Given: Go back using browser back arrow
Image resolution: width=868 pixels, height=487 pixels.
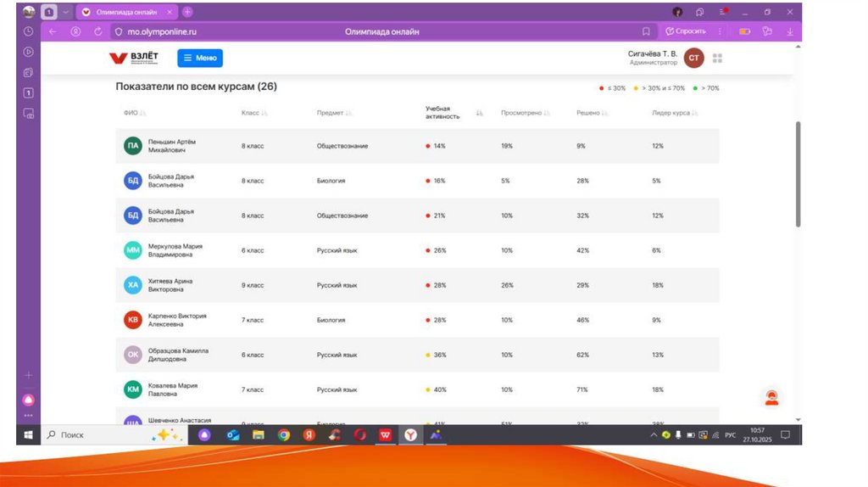Looking at the screenshot, I should point(53,31).
